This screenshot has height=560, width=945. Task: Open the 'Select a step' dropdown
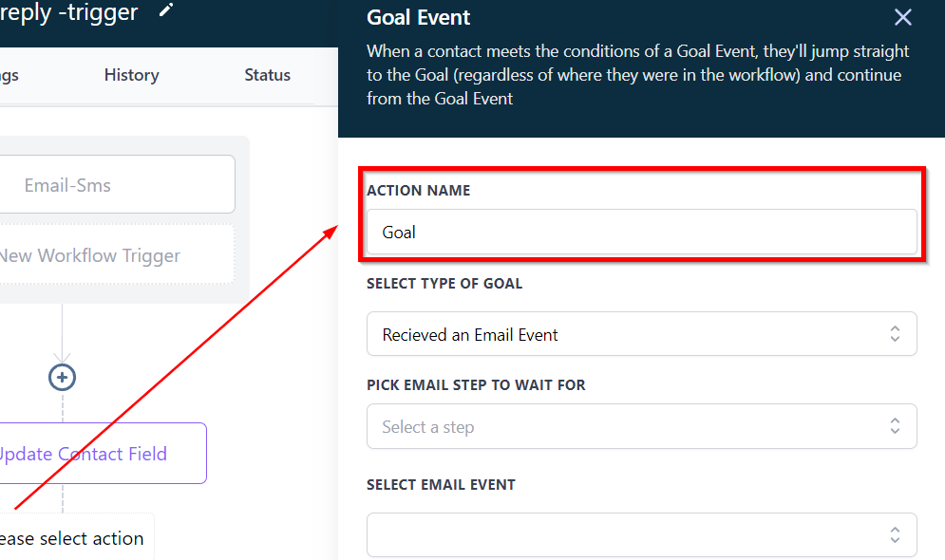(x=627, y=427)
